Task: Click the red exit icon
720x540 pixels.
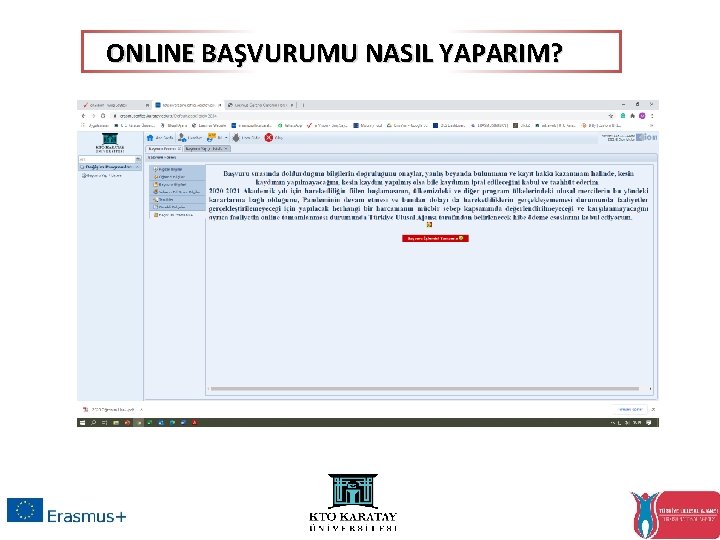Action: tap(269, 138)
